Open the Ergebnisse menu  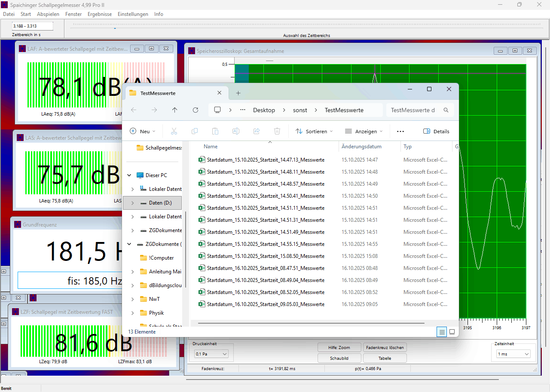100,14
